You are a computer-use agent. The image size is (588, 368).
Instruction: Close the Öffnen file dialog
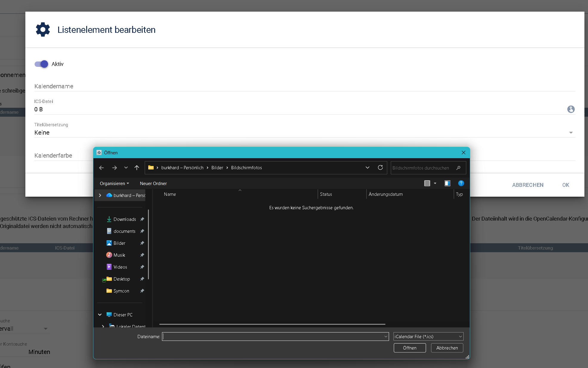tap(463, 153)
